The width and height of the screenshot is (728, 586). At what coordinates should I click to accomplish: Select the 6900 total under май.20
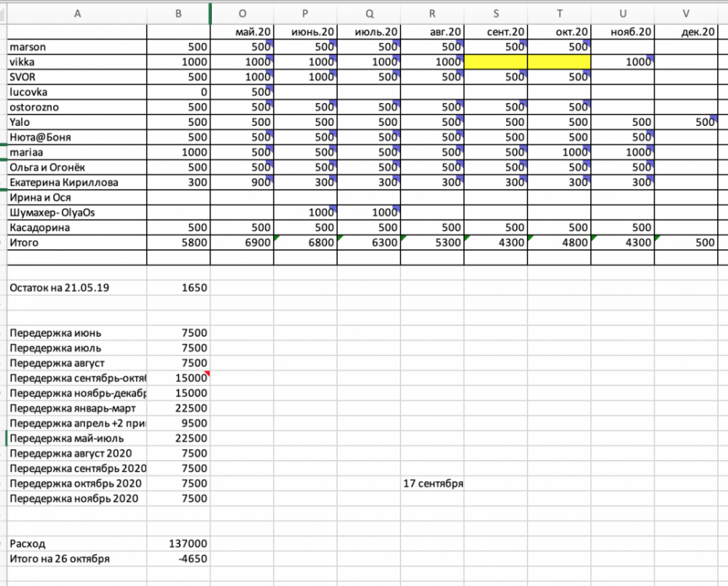click(x=242, y=243)
